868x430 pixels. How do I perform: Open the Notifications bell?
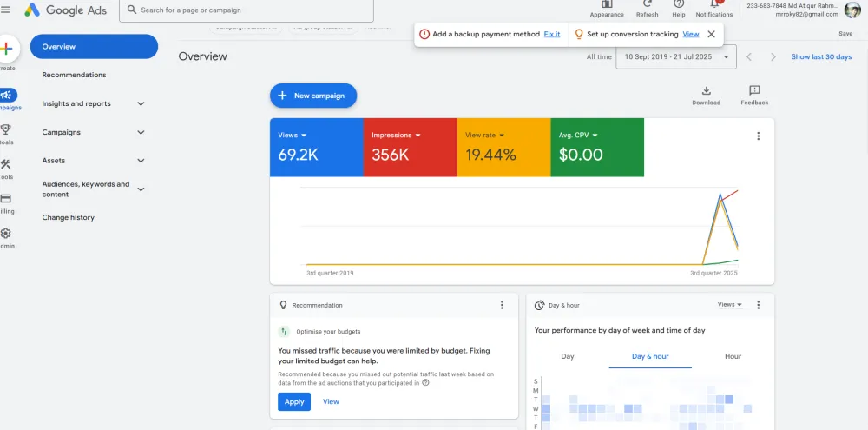click(x=714, y=5)
